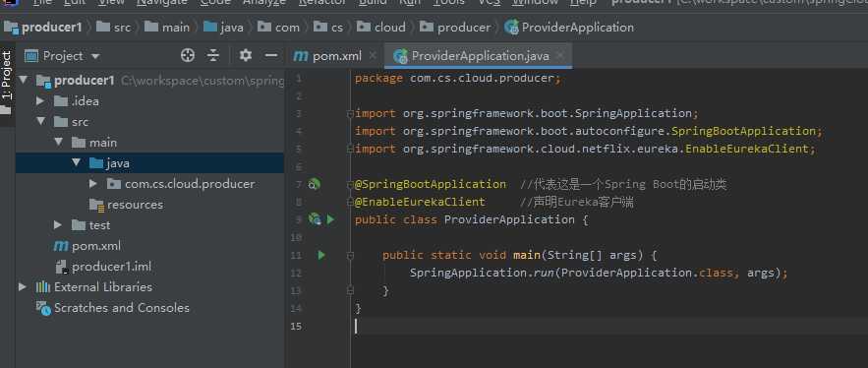Place the cursor on empty line 15
The image size is (868, 368).
pyautogui.click(x=608, y=326)
